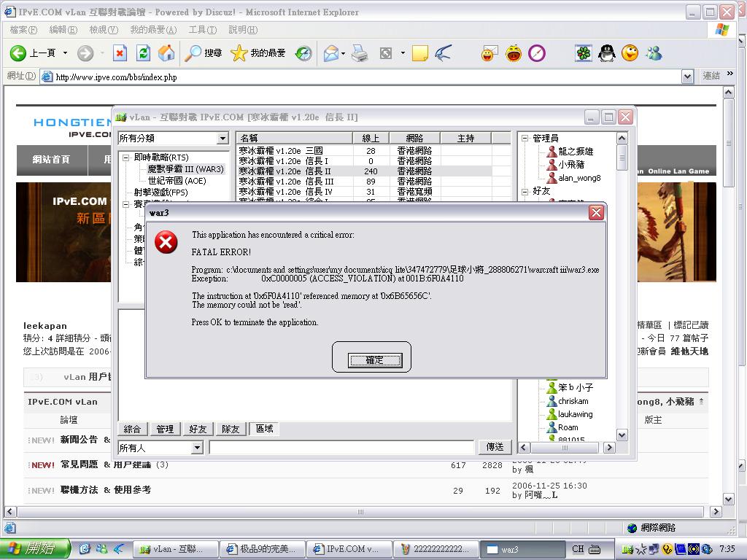The height and width of the screenshot is (560, 747).
Task: Click the Mail envelope icon
Action: coord(331,52)
